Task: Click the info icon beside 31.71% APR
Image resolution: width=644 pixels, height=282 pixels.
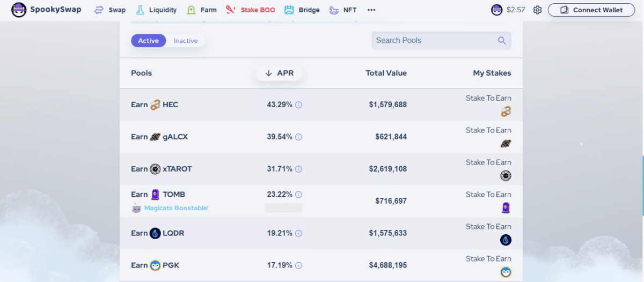Action: point(298,169)
